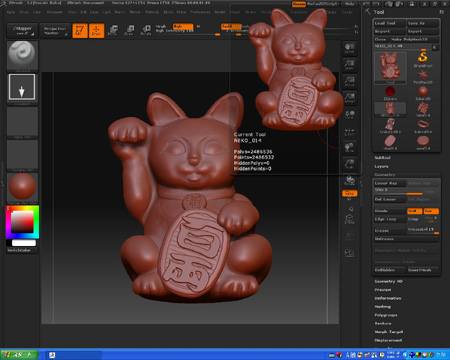The height and width of the screenshot is (360, 450).
Task: Adjust the SDiv subdivision level slider
Action: [x=406, y=191]
